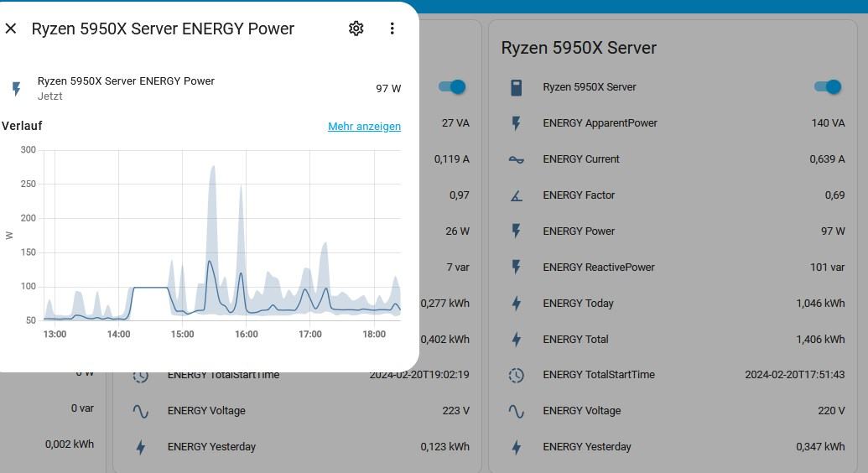Click lightning icon beside 0,123 kWh Yesterday row
Viewport: 868px width, 473px height.
click(x=141, y=447)
